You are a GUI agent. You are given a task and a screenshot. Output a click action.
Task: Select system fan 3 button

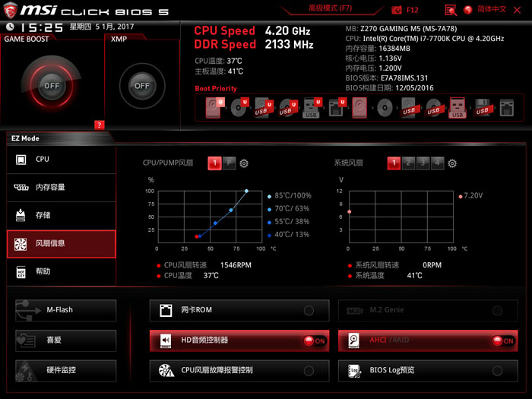[423, 163]
